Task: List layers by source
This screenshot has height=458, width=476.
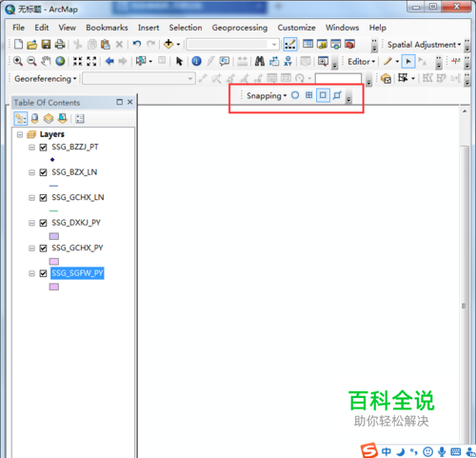Action: [35, 119]
